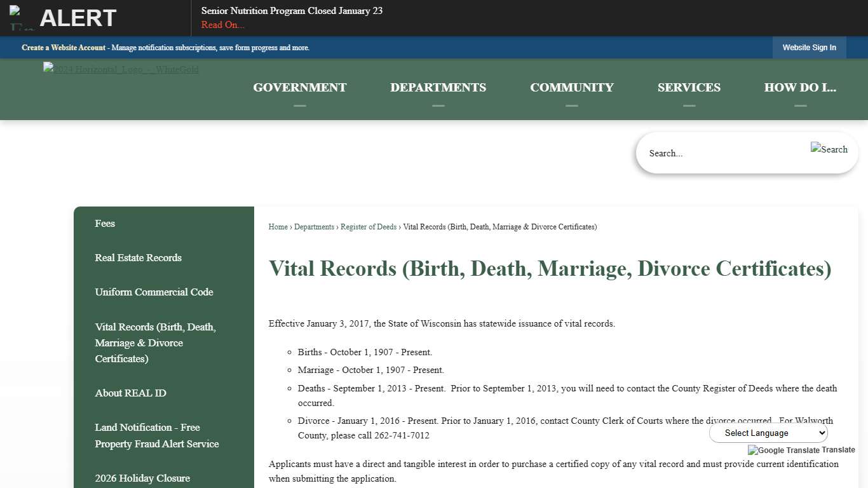
Task: Click Create a Website Account link
Action: click(63, 48)
